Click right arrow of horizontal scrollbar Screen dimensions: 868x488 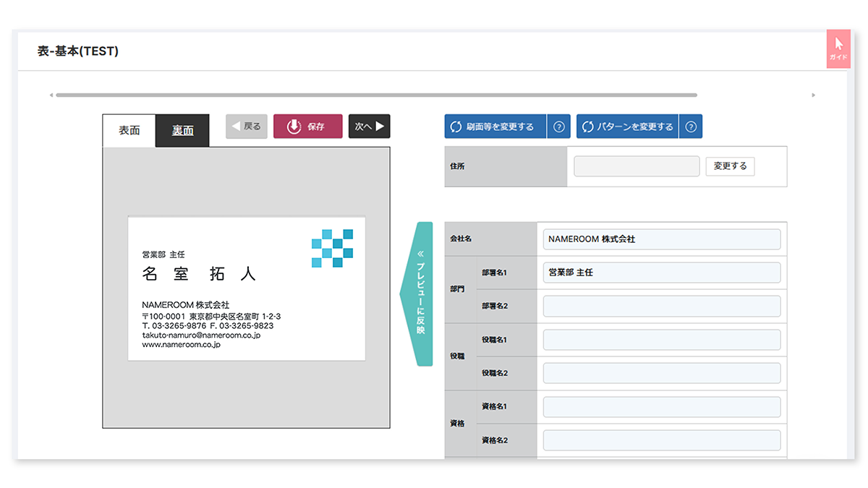click(813, 95)
